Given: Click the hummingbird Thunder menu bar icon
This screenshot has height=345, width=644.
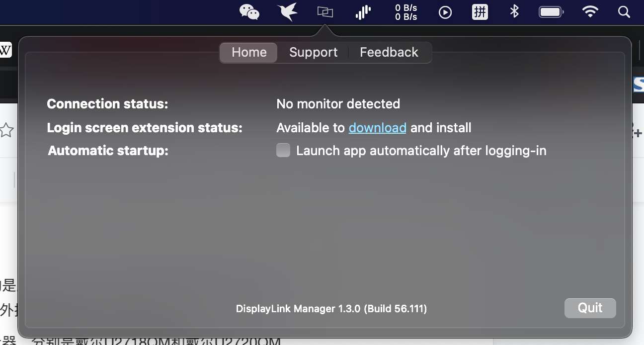Looking at the screenshot, I should [x=288, y=12].
